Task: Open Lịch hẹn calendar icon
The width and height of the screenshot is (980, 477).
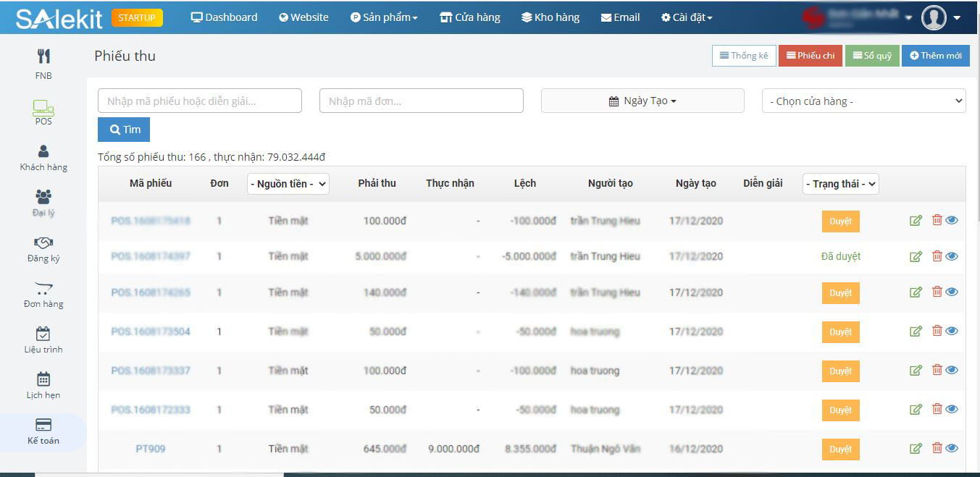Action: [43, 379]
